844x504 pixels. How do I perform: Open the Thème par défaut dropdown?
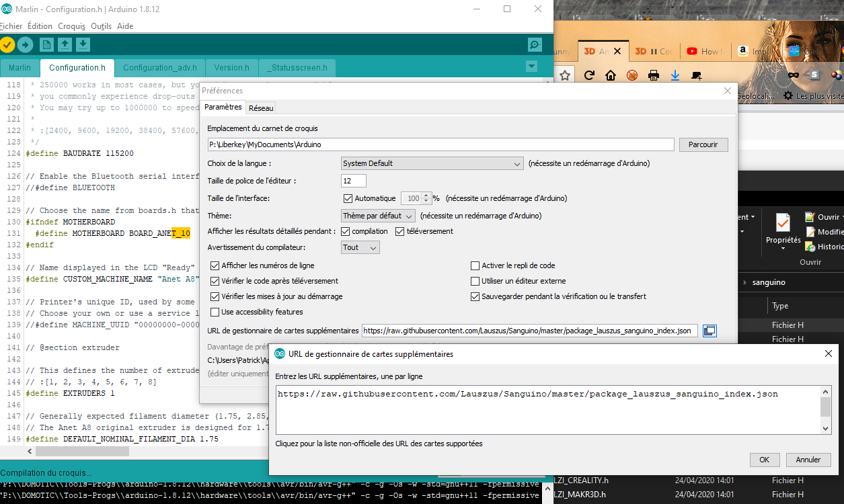[x=378, y=216]
